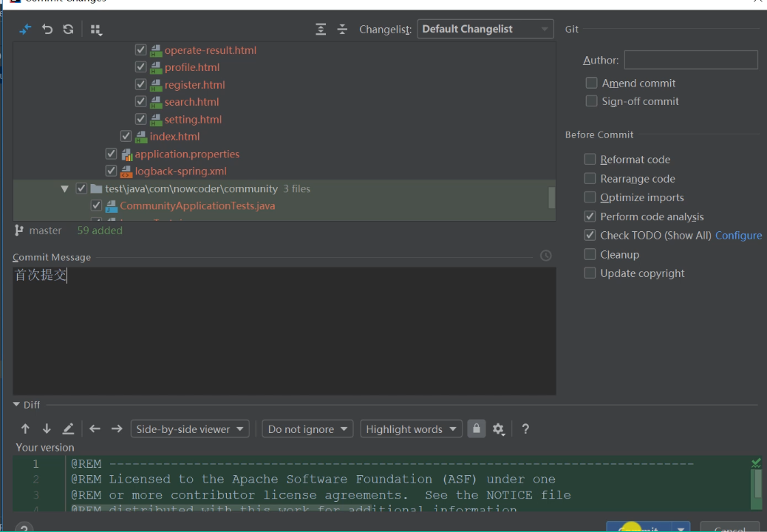
Task: Click the operate-result.html file icon
Action: pos(156,50)
